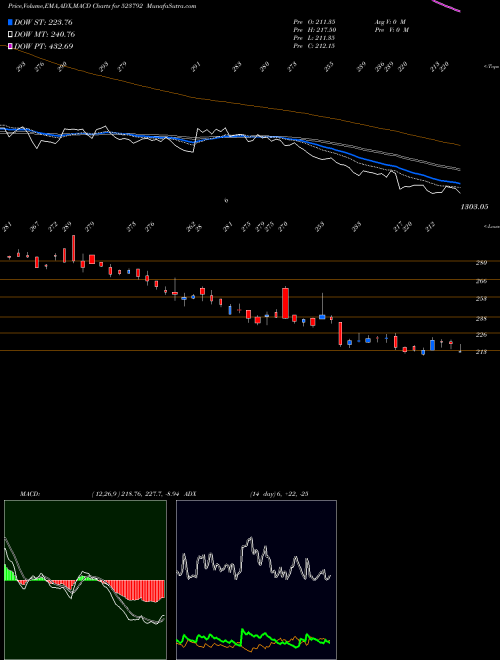Click the magenta DOW PT legend swatch

click(10, 46)
